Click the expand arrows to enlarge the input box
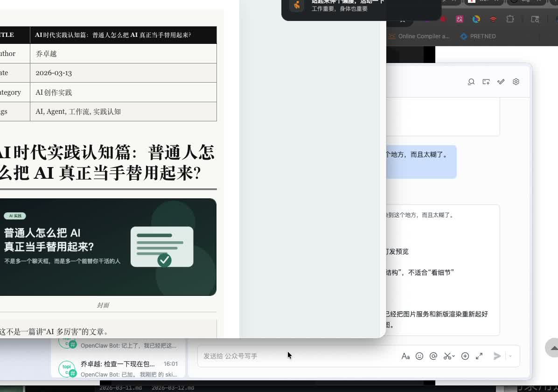 pos(479,356)
